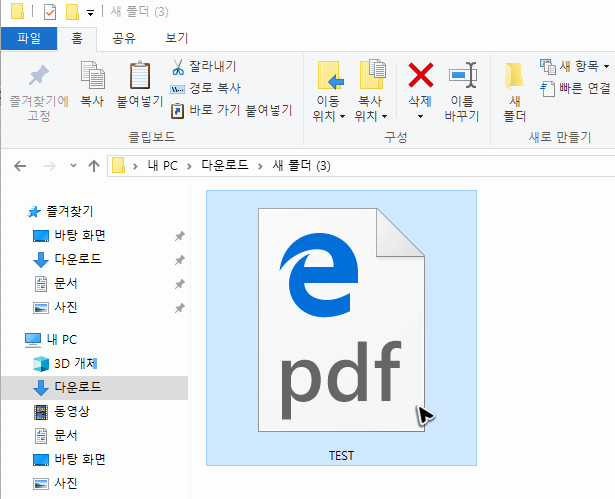Create a New folder (새 폴더)

pos(515,91)
